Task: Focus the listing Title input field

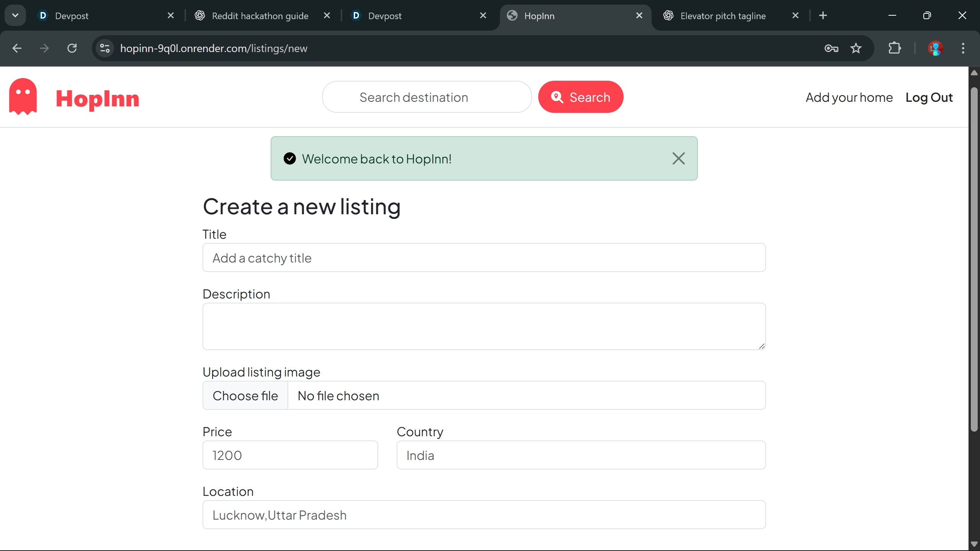Action: coord(484,258)
